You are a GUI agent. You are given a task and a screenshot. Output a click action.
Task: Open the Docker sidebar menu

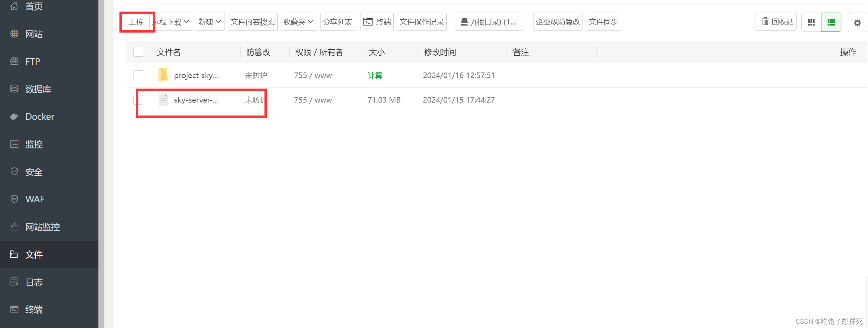tap(40, 117)
